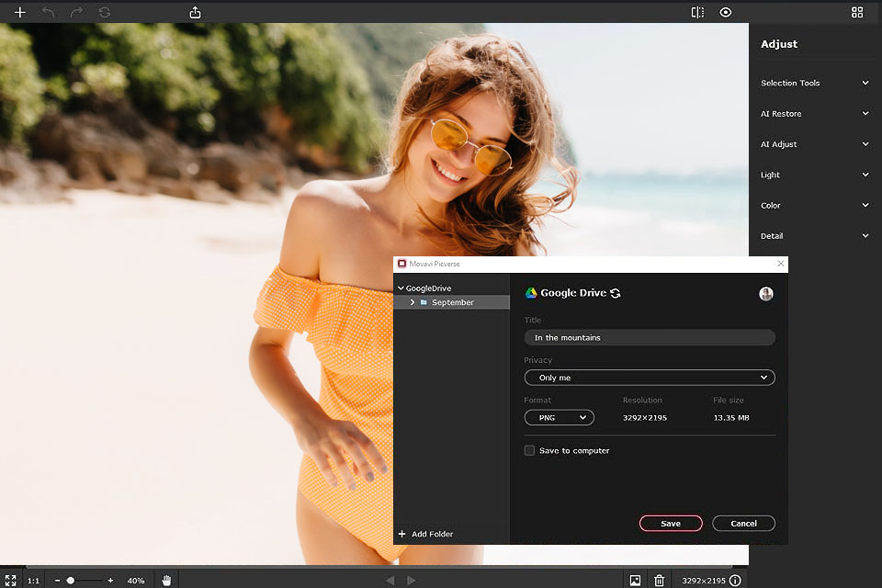This screenshot has height=588, width=882.
Task: Click the Movavi Picverse title icon
Action: coord(401,264)
